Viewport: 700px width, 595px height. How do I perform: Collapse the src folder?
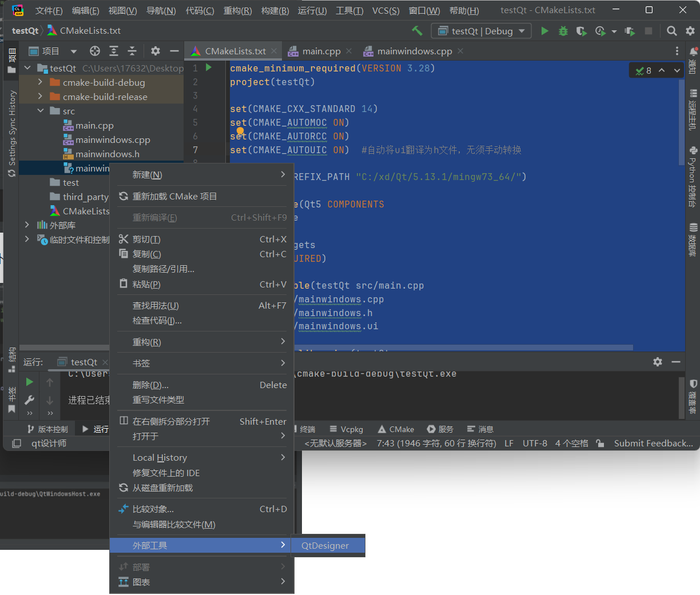(40, 111)
